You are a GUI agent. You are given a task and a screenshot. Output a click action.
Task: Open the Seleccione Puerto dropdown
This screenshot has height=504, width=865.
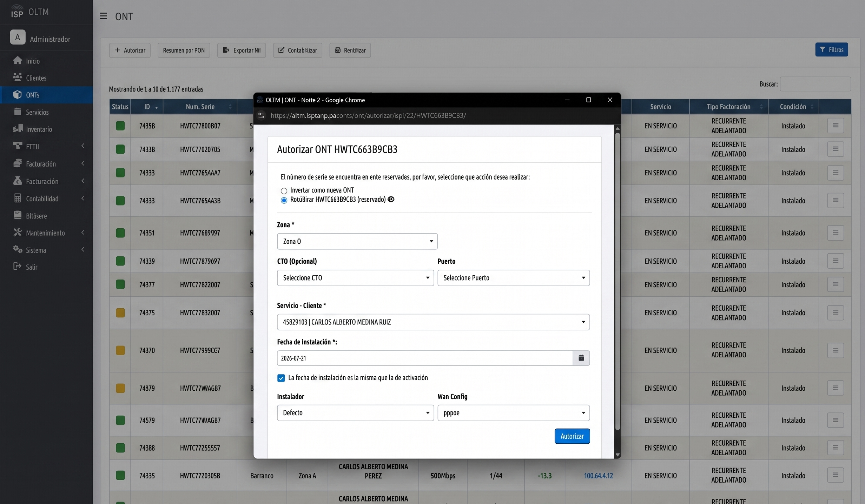(x=513, y=278)
